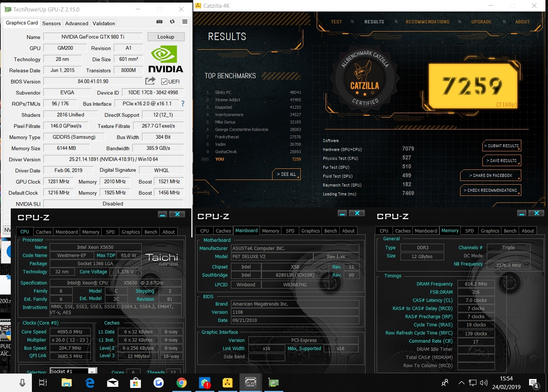The image size is (548, 392).
Task: Switch to Catzilla via its yellow taskbar icon
Action: (228, 383)
